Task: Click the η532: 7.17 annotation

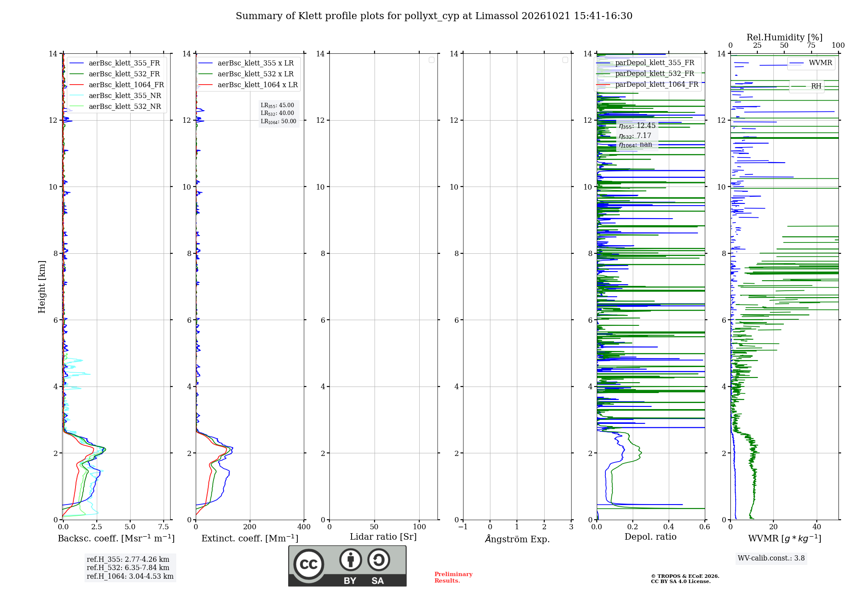Action: [x=635, y=136]
